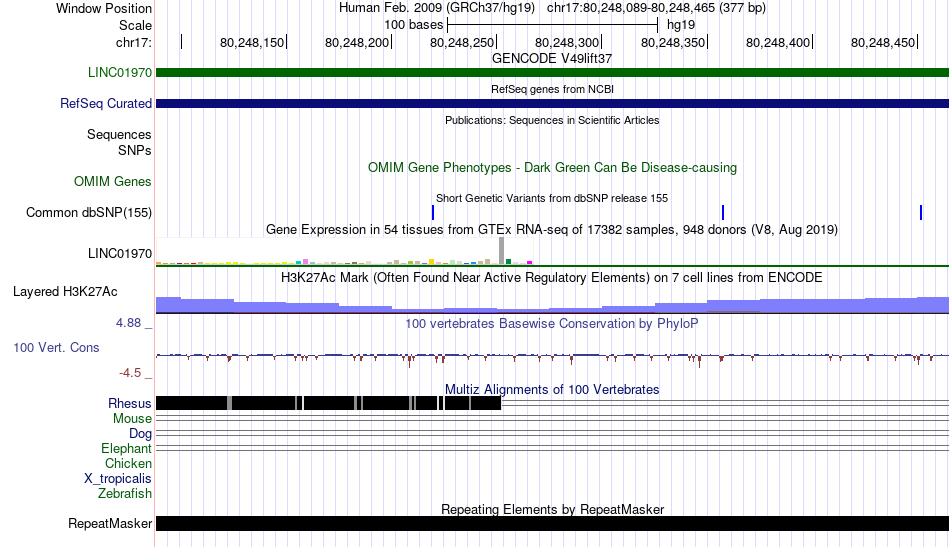Click Short Genetic Variants dbSNP 155 title

[x=551, y=198]
